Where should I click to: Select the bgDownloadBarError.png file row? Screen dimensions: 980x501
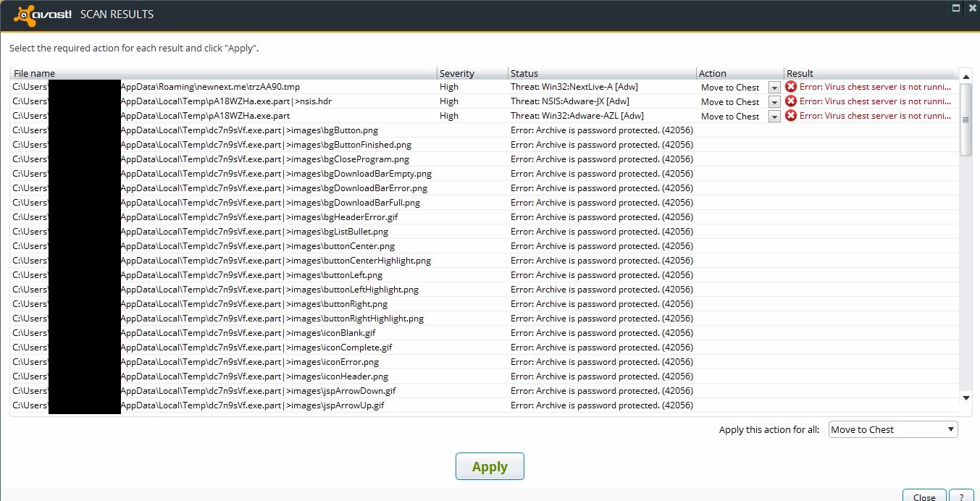pos(484,188)
